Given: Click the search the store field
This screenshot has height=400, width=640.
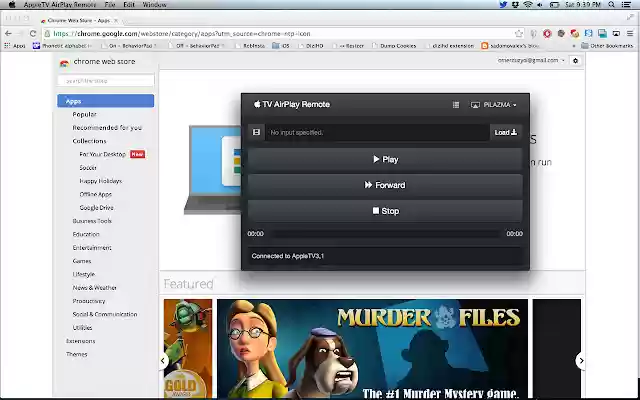Looking at the screenshot, I should point(106,80).
